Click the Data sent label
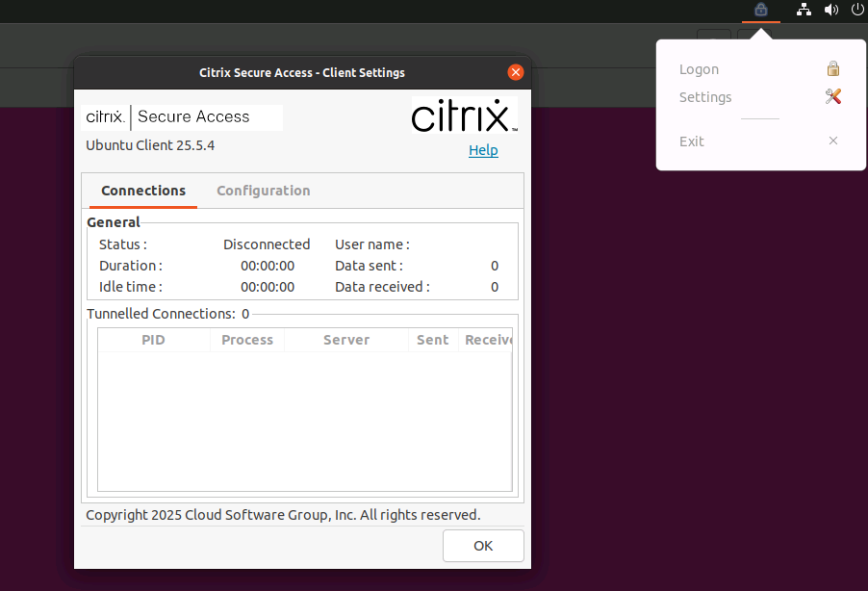This screenshot has height=591, width=868. 369,266
